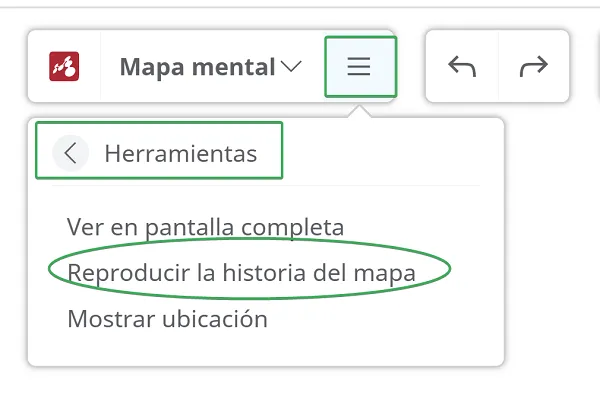Open the hamburger main menu icon

[359, 67]
